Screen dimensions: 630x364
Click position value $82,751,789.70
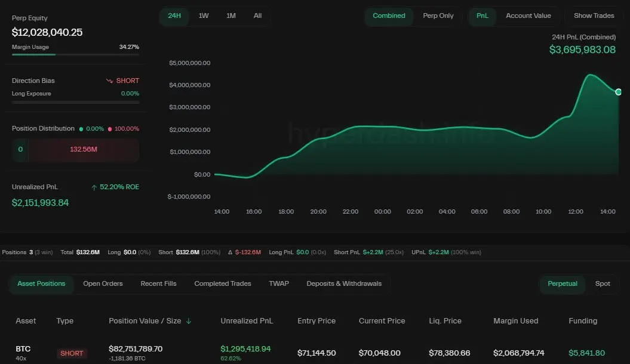point(136,348)
